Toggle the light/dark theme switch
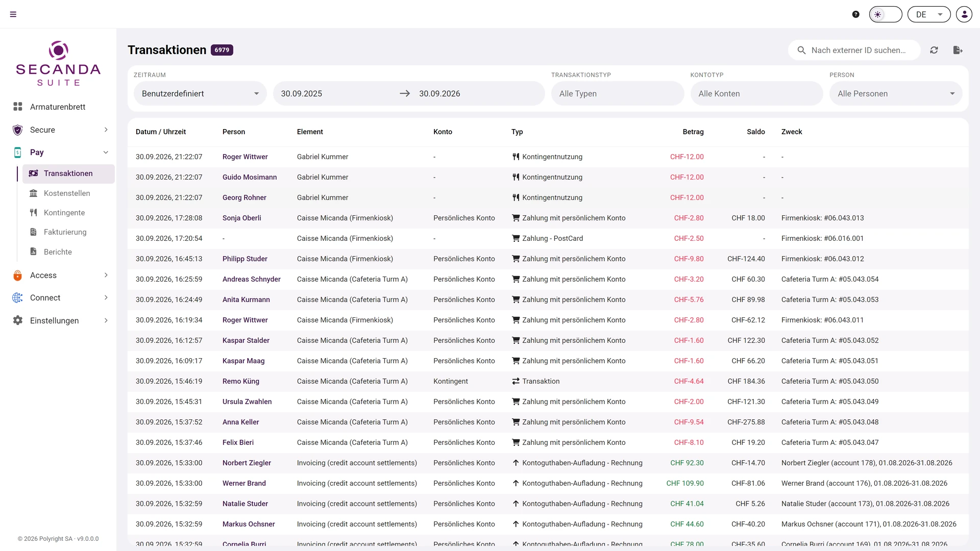980x551 pixels. (x=886, y=14)
